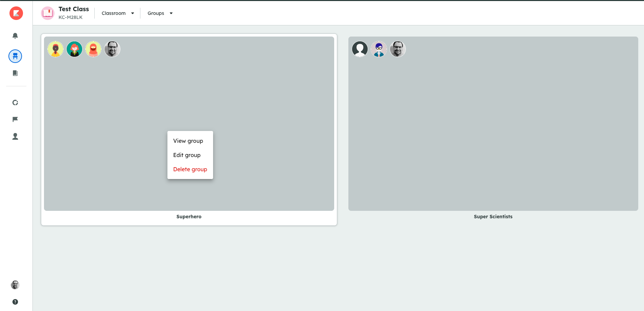
Task: Click the Test Class title
Action: [x=74, y=9]
